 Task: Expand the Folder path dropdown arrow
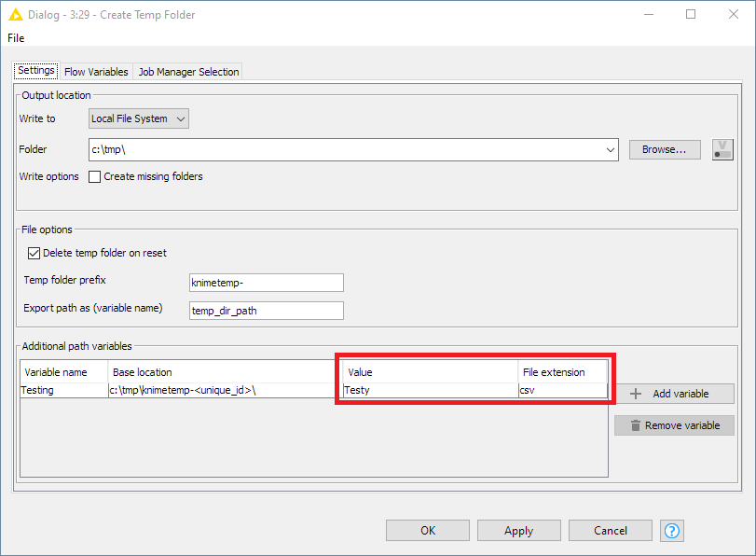click(x=611, y=149)
